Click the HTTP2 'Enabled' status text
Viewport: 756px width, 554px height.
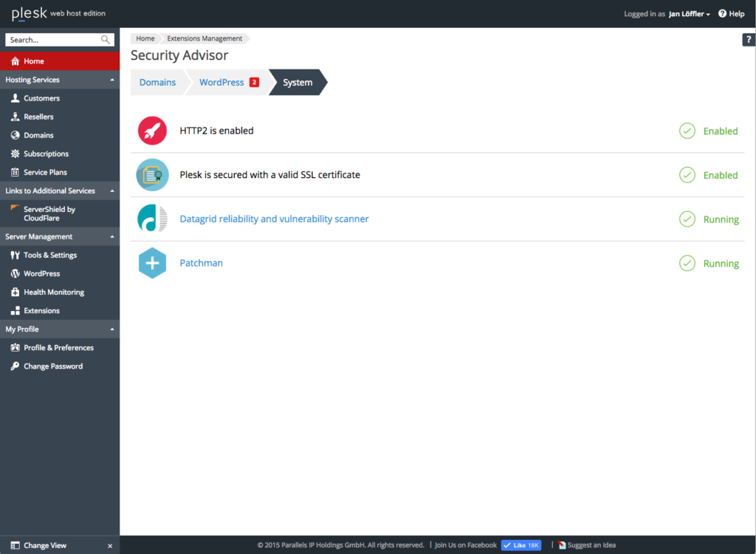(x=721, y=131)
